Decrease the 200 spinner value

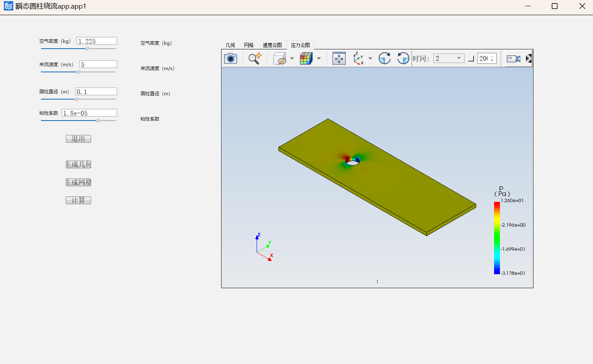[492, 61]
